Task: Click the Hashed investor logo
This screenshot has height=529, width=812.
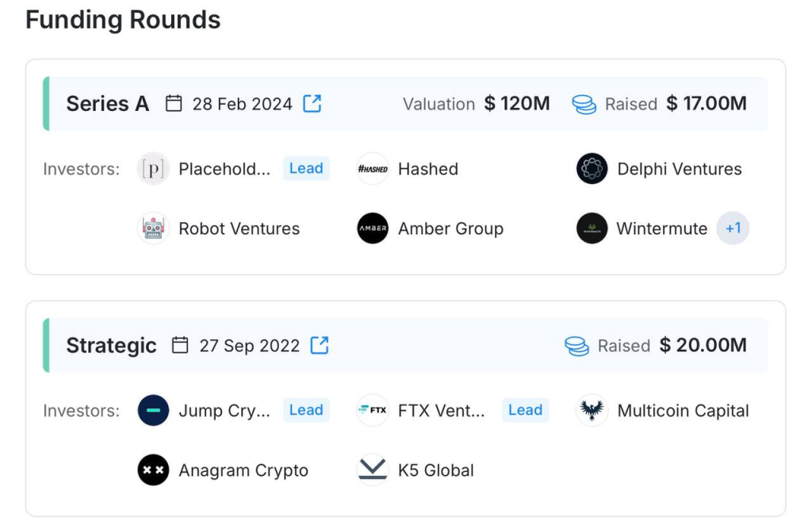Action: coord(373,169)
